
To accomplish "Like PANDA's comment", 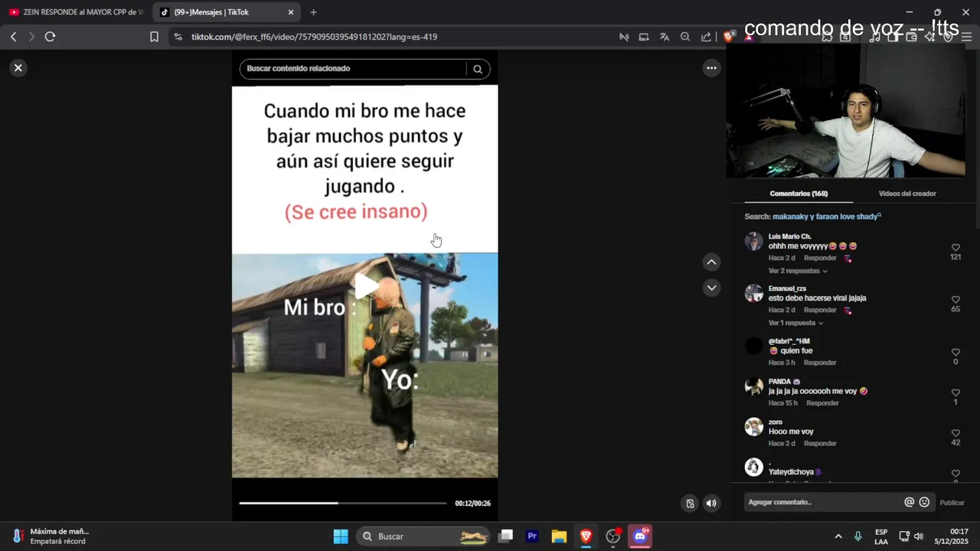I will pyautogui.click(x=955, y=393).
